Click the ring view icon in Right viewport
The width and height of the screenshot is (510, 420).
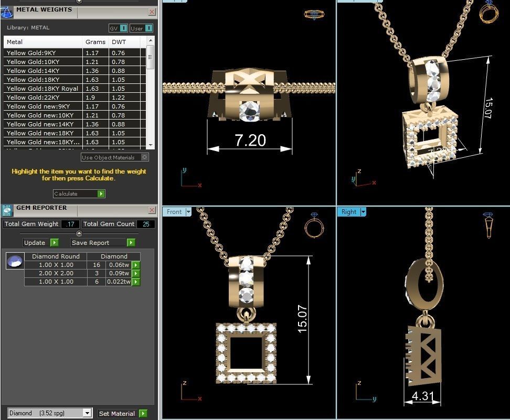point(488,225)
